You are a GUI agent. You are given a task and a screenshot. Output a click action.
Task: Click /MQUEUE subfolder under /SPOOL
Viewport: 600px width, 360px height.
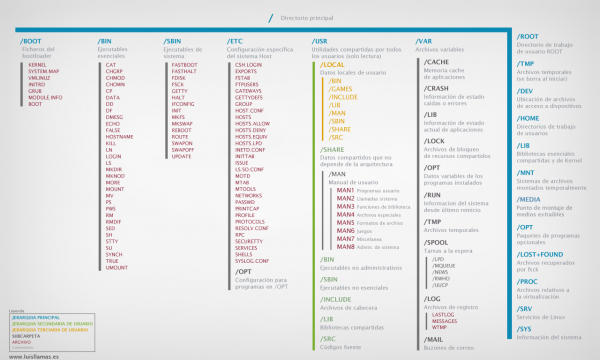[x=443, y=266]
